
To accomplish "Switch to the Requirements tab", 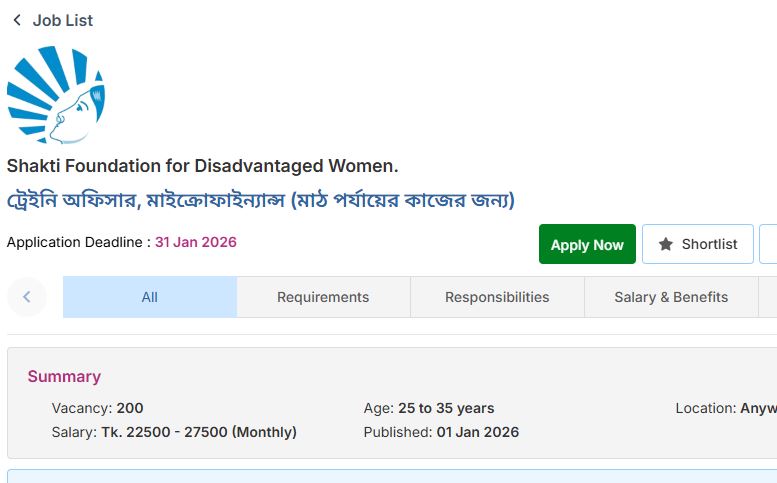I will point(323,297).
